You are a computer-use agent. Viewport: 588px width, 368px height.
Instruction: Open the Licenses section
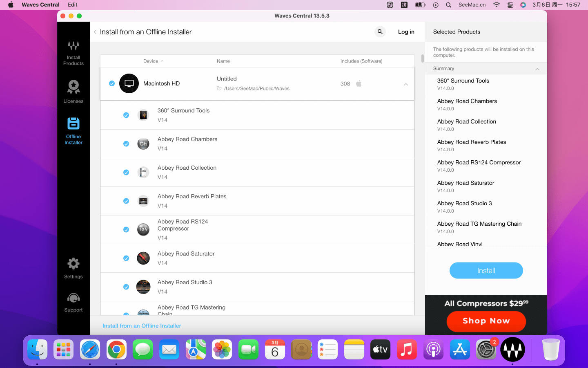click(73, 92)
